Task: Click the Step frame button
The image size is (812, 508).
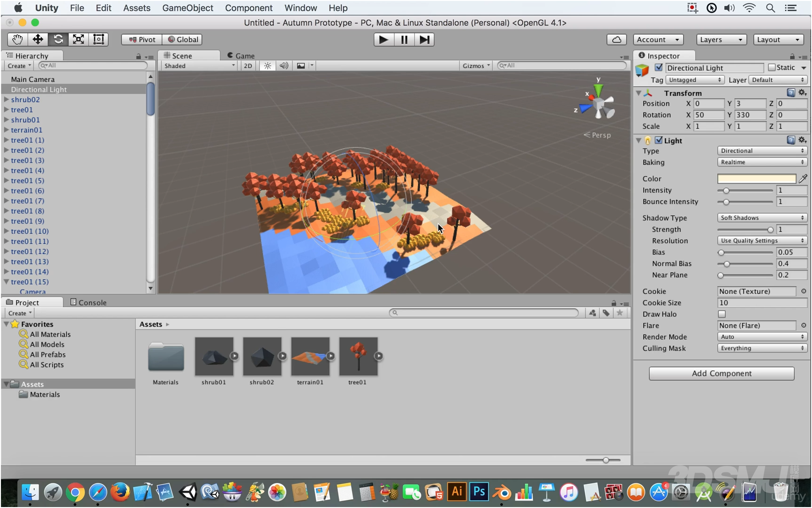Action: coord(424,39)
